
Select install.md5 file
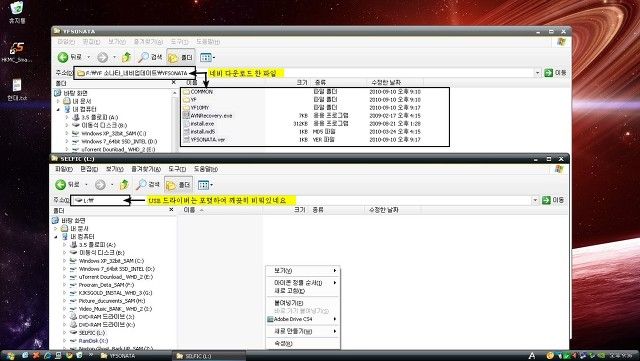(199, 131)
